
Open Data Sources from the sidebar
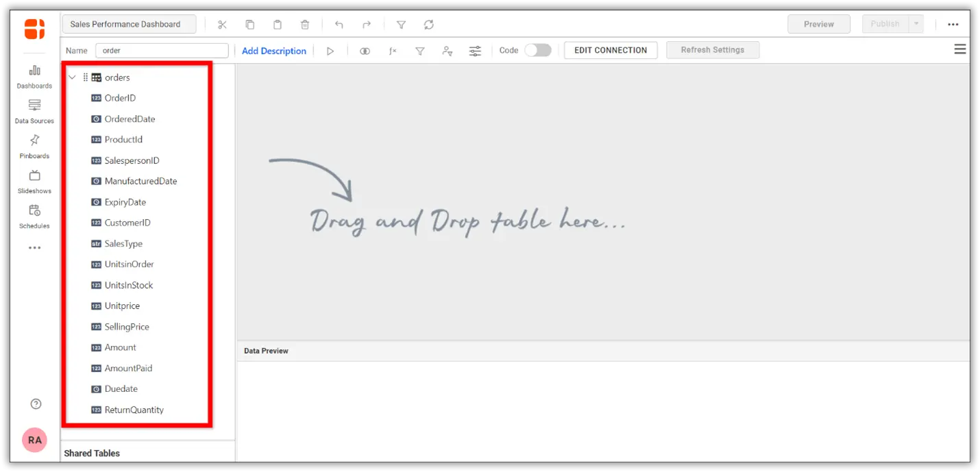pyautogui.click(x=34, y=110)
